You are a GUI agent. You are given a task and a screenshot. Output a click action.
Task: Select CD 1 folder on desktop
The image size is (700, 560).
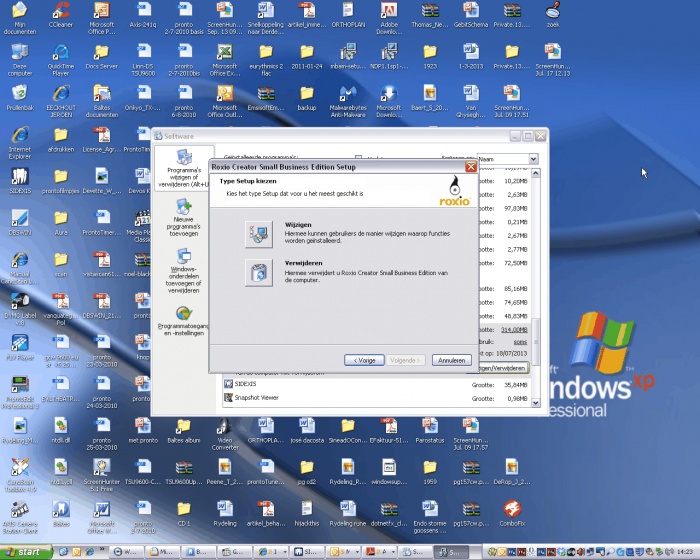(x=183, y=513)
